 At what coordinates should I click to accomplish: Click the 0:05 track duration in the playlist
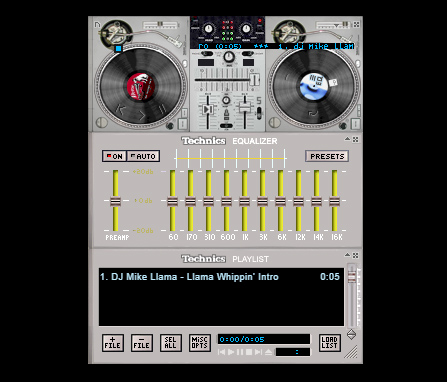click(330, 277)
